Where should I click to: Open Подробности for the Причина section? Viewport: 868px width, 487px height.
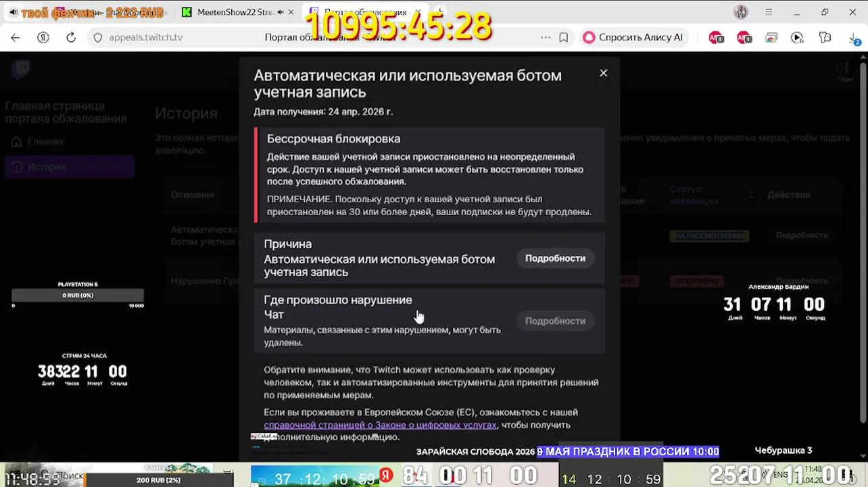[555, 258]
